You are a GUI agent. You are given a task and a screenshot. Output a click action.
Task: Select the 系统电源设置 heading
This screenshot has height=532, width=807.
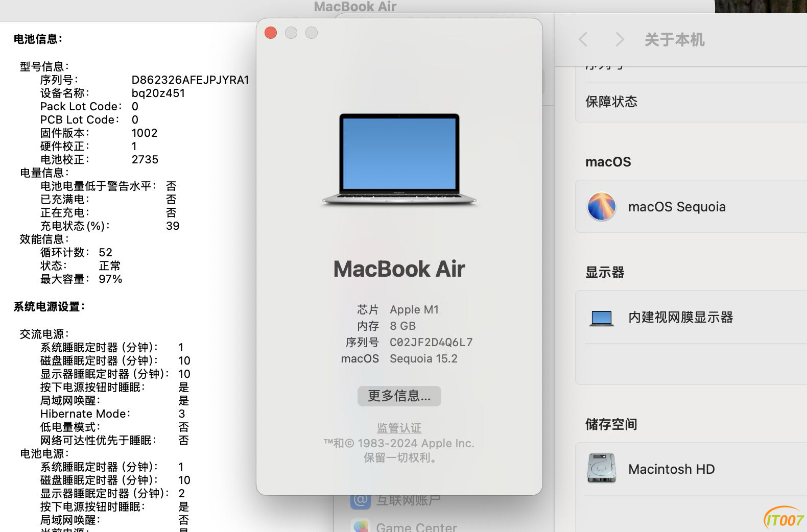pos(49,306)
